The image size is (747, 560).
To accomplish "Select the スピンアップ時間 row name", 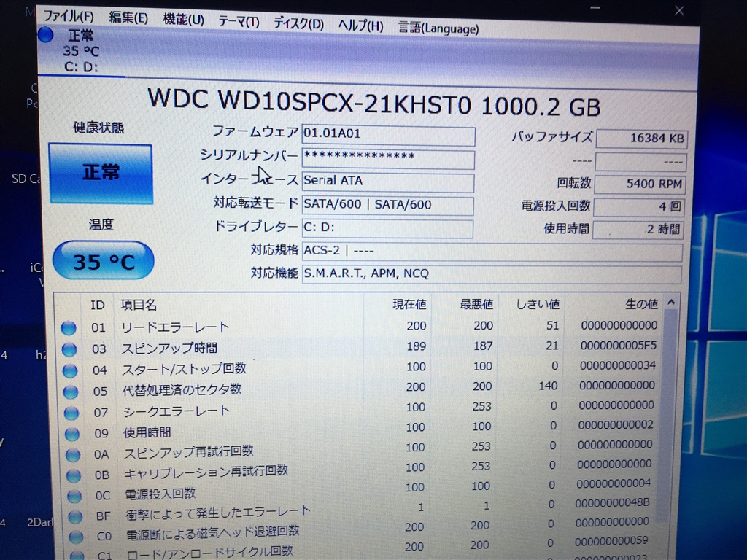I will 169,348.
